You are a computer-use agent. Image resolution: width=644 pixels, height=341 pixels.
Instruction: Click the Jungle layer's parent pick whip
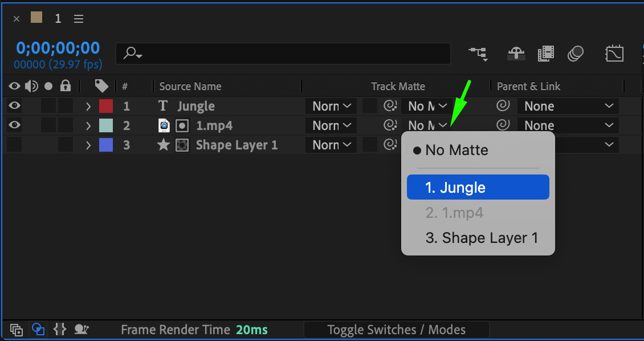[503, 106]
